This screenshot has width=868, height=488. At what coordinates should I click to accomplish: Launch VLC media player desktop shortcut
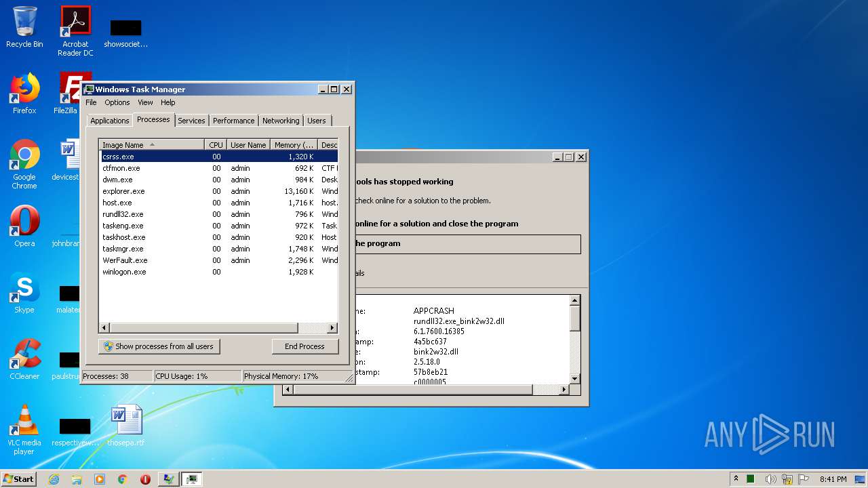[x=24, y=430]
